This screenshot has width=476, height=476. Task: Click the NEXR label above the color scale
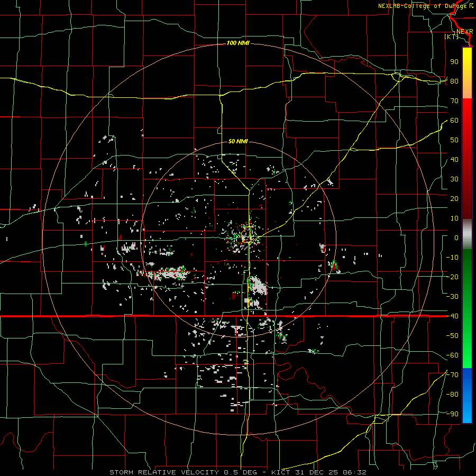464,32
